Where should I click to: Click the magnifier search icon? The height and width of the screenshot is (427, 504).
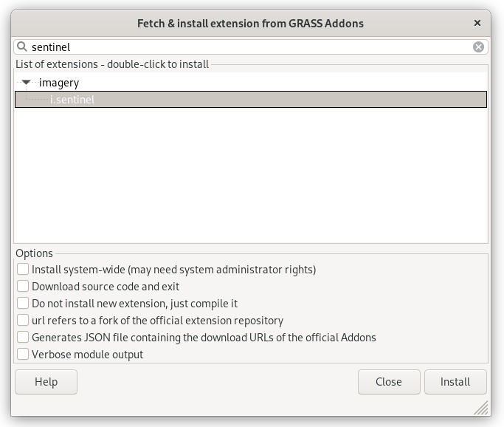22,47
